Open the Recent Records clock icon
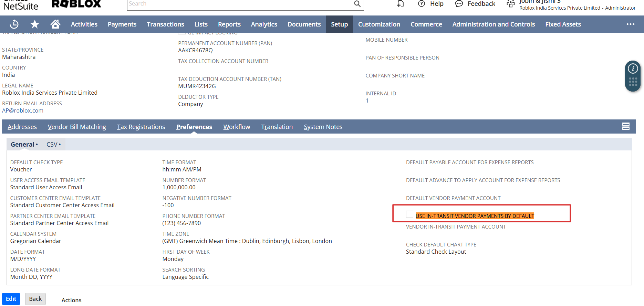The width and height of the screenshot is (644, 306). [x=14, y=24]
